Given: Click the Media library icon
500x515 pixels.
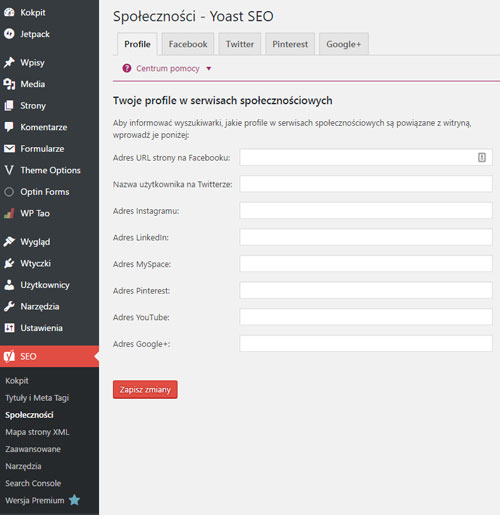Looking at the screenshot, I should [x=9, y=84].
